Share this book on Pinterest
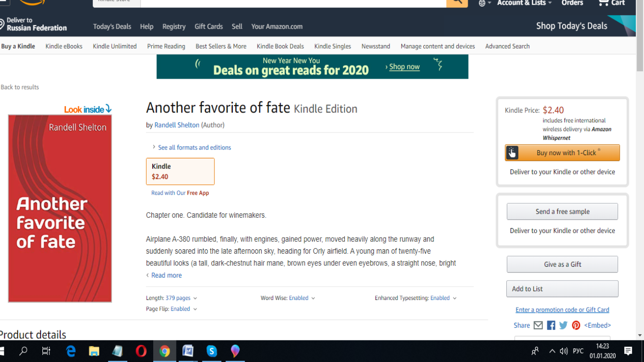 click(576, 325)
